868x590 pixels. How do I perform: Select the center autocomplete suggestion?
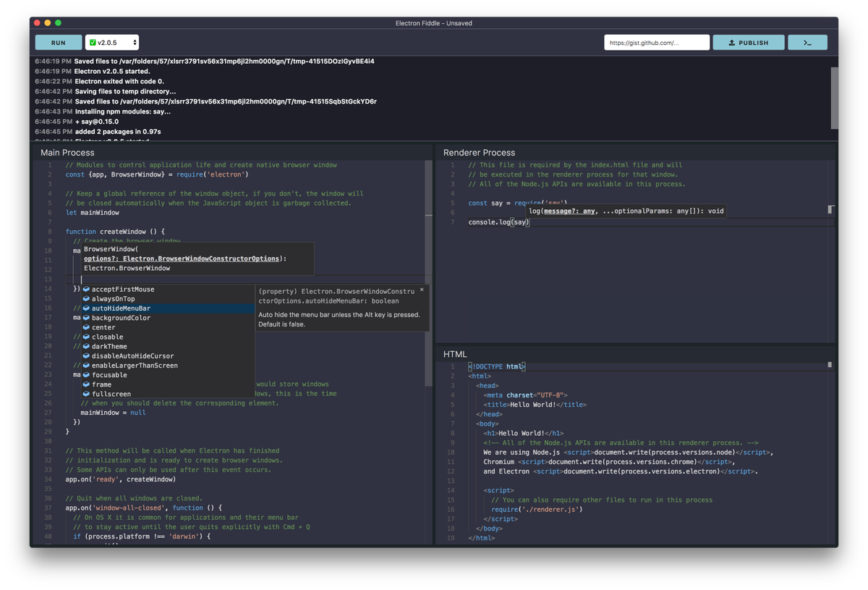pyautogui.click(x=168, y=327)
